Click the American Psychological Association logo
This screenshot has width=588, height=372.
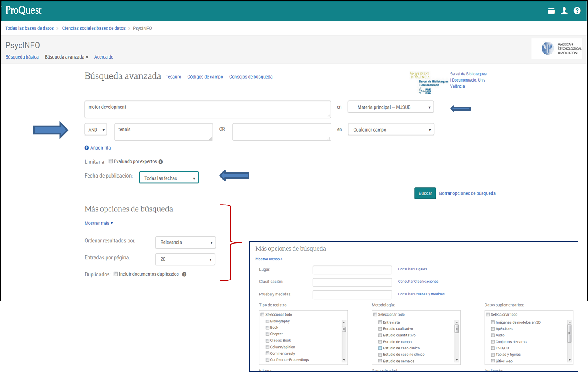pyautogui.click(x=557, y=48)
